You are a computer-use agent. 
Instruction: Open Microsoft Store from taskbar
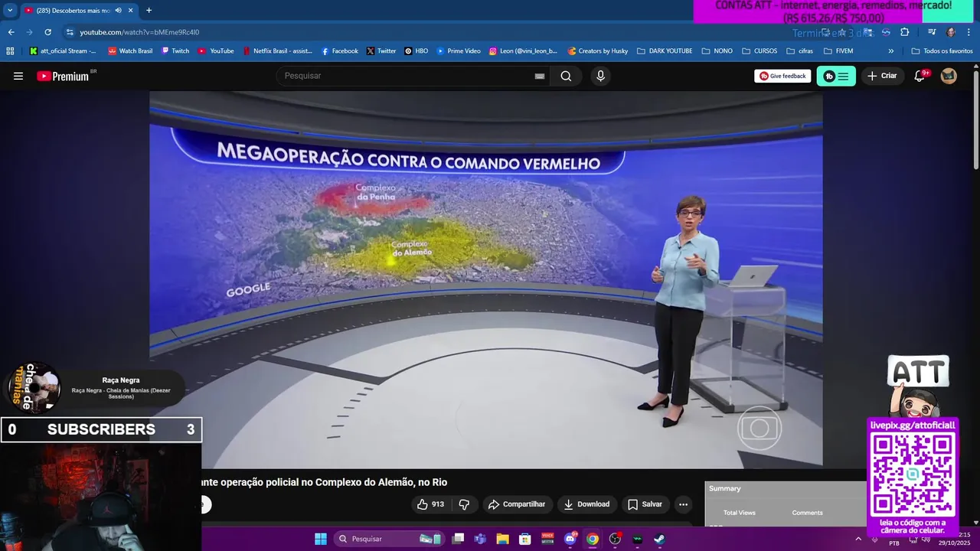(525, 539)
